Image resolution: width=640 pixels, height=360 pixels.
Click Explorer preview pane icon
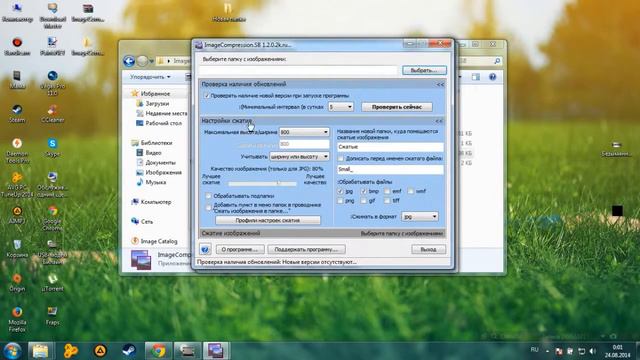click(x=476, y=77)
